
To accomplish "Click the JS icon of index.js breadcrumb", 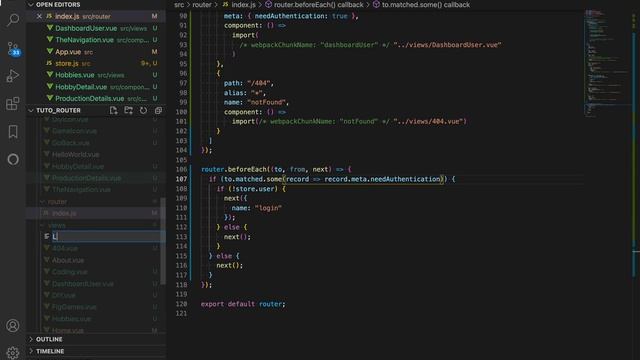I will (225, 4).
